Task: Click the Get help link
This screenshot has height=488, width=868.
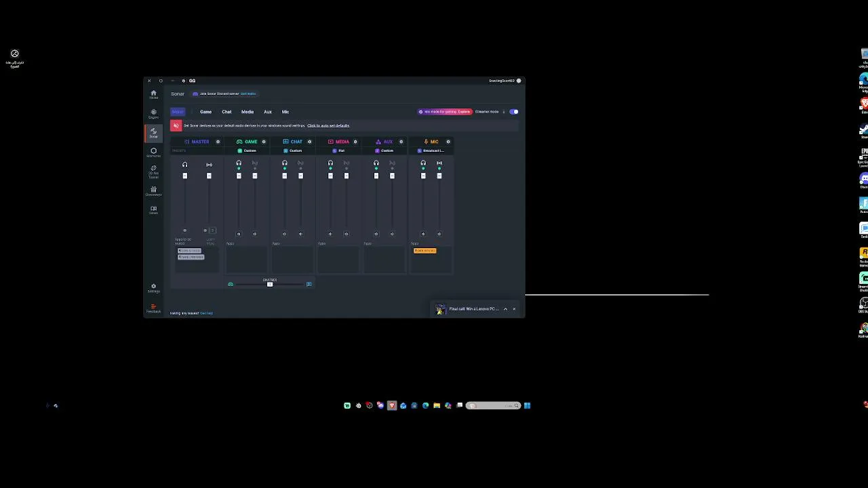Action: click(x=206, y=313)
